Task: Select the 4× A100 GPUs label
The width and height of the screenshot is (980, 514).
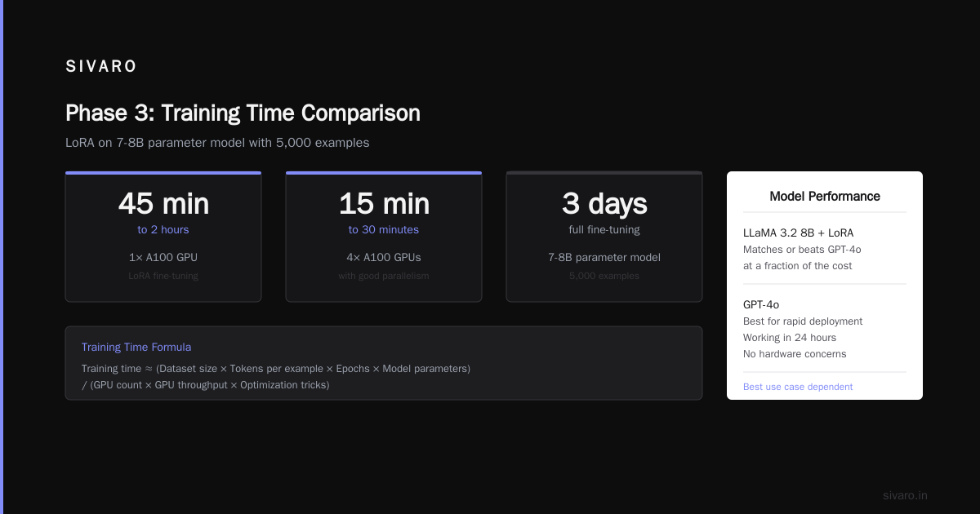Action: tap(384, 257)
